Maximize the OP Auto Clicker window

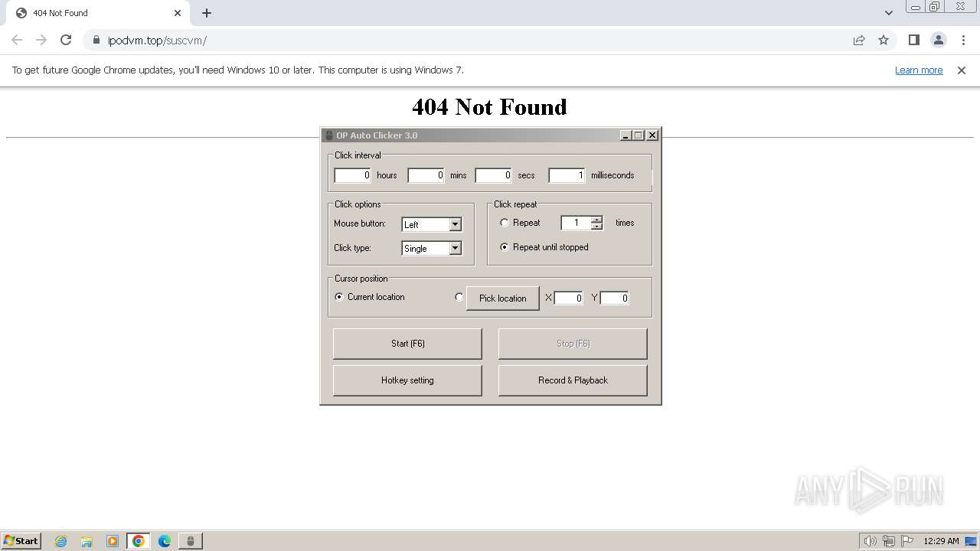639,135
